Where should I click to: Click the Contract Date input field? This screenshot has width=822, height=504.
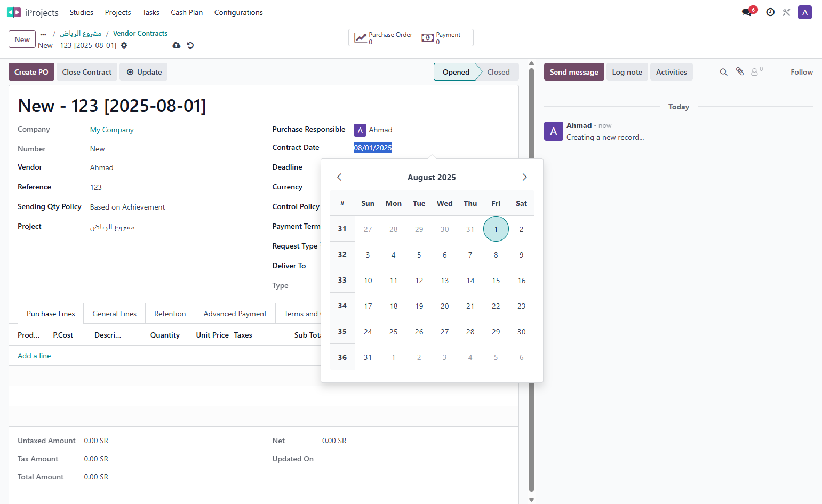432,148
